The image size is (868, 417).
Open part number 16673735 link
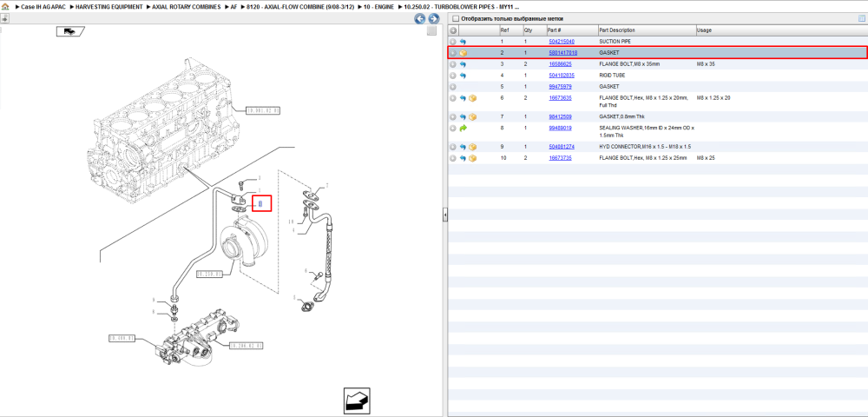(560, 158)
